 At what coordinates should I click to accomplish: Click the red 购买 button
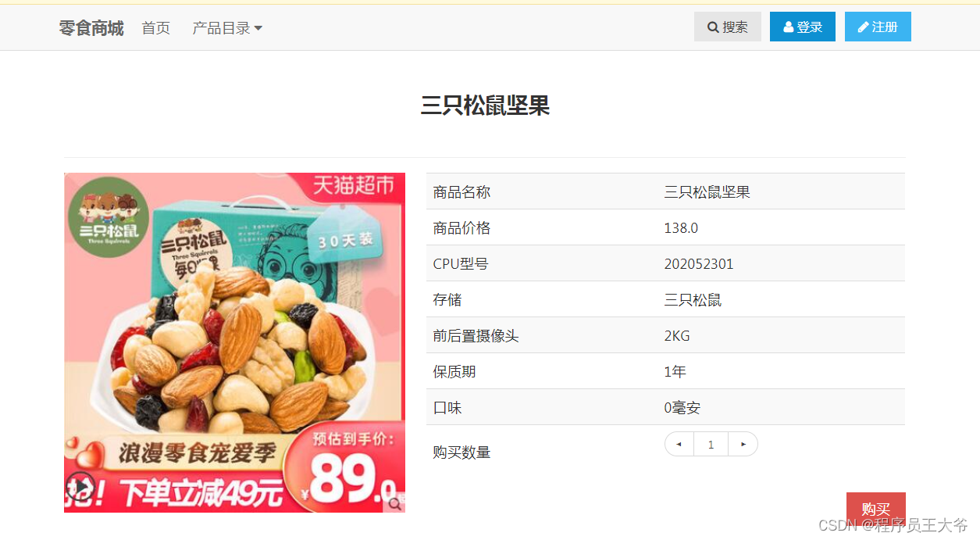pos(876,509)
